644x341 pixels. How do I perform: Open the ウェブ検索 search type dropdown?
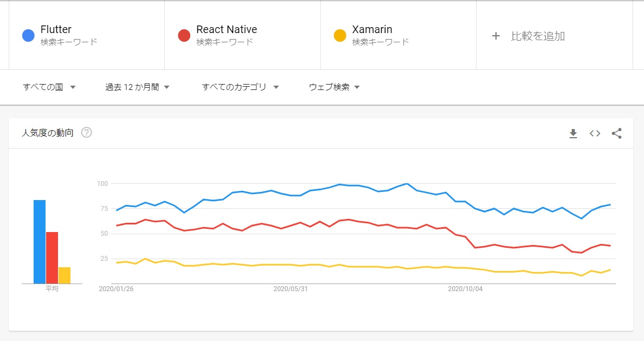[x=332, y=86]
